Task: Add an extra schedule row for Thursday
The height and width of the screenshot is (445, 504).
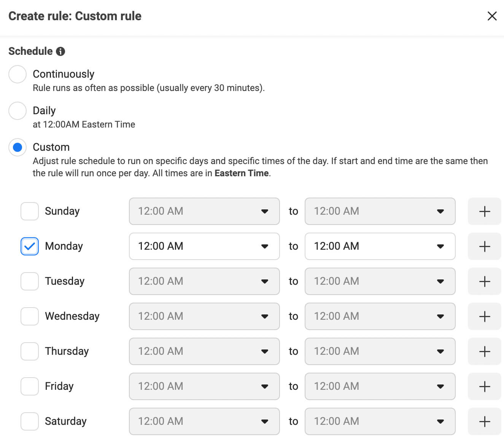Action: (484, 351)
